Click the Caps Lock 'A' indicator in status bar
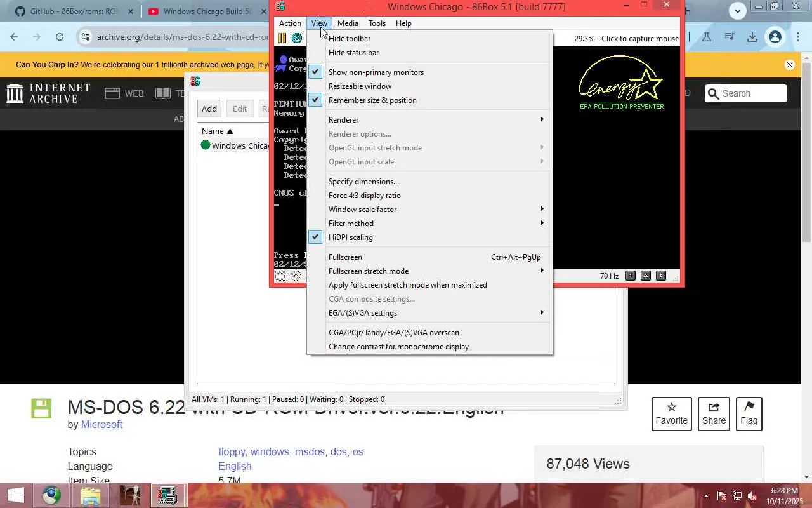 pyautogui.click(x=645, y=276)
